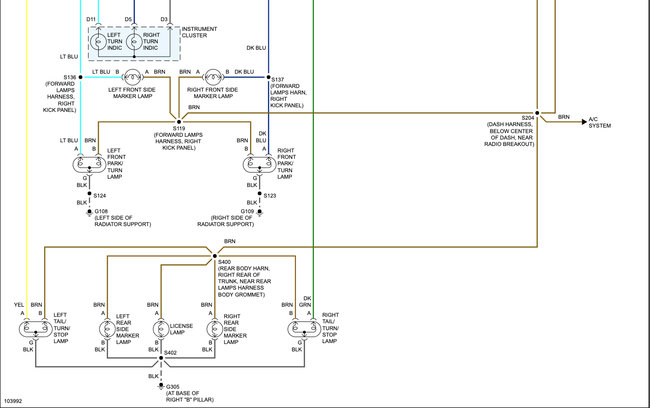Click the S400 splice junction dot
The width and height of the screenshot is (650, 408).
[215, 256]
